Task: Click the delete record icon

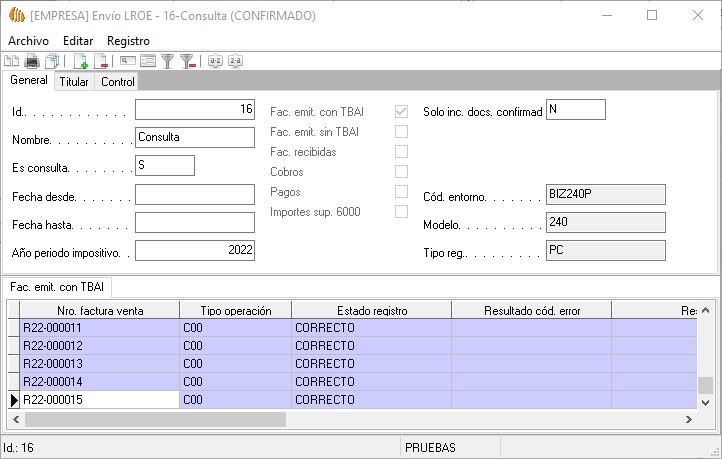Action: [x=100, y=62]
